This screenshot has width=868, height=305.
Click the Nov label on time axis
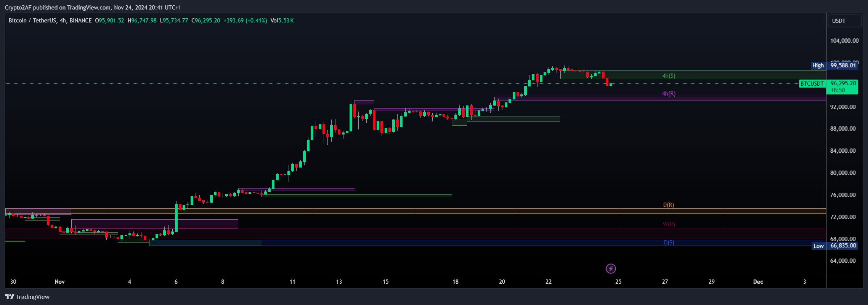click(x=59, y=282)
